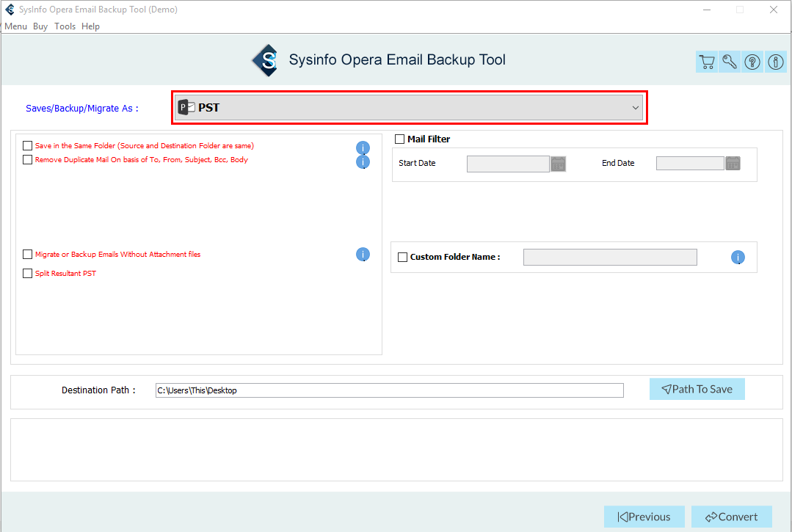This screenshot has height=532, width=792.
Task: Open End Date calendar picker
Action: coord(733,164)
